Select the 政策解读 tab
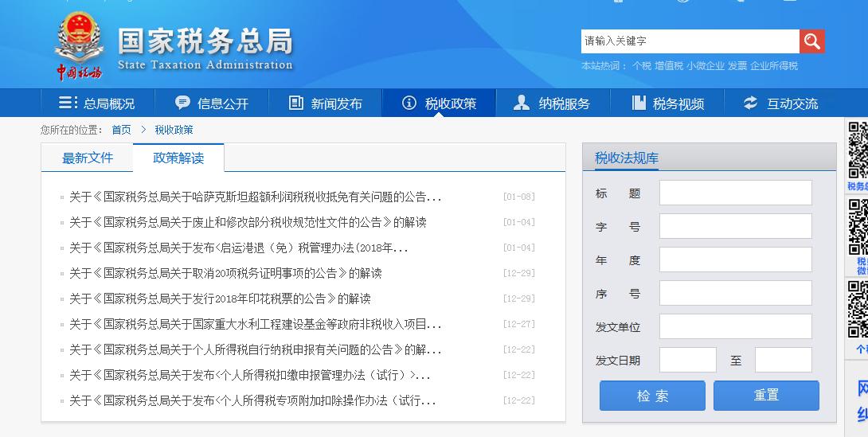Image resolution: width=868 pixels, height=437 pixels. [178, 158]
